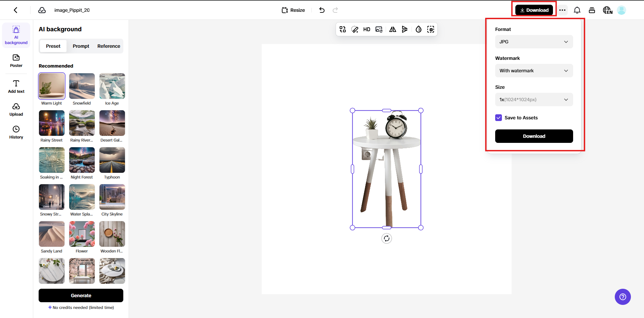This screenshot has height=318, width=644.
Task: Open the History panel
Action: click(16, 132)
